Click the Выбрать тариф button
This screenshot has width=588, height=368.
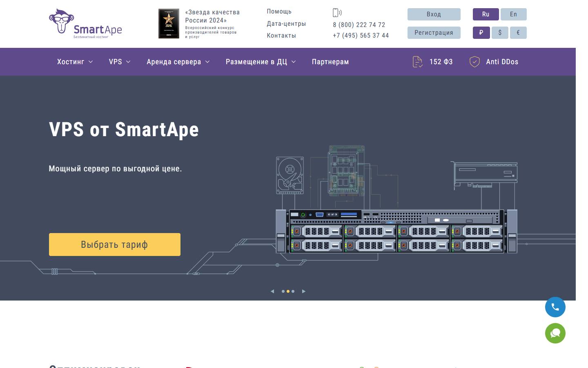[115, 245]
